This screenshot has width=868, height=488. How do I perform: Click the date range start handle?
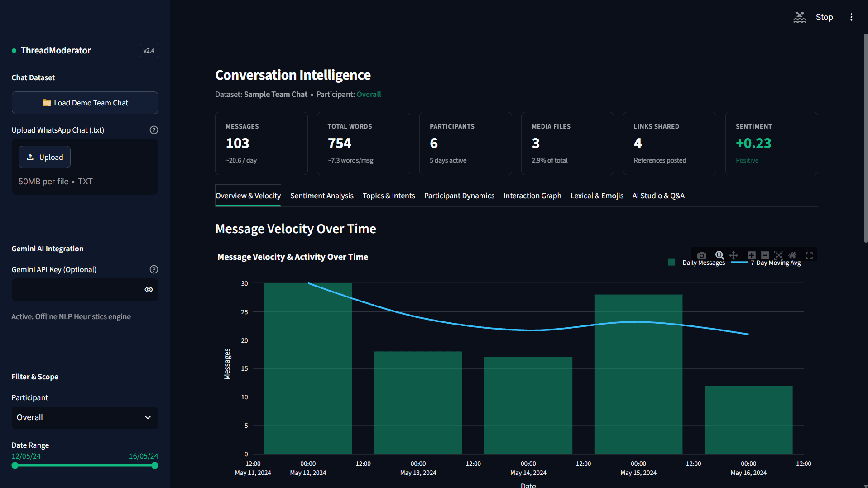15,465
